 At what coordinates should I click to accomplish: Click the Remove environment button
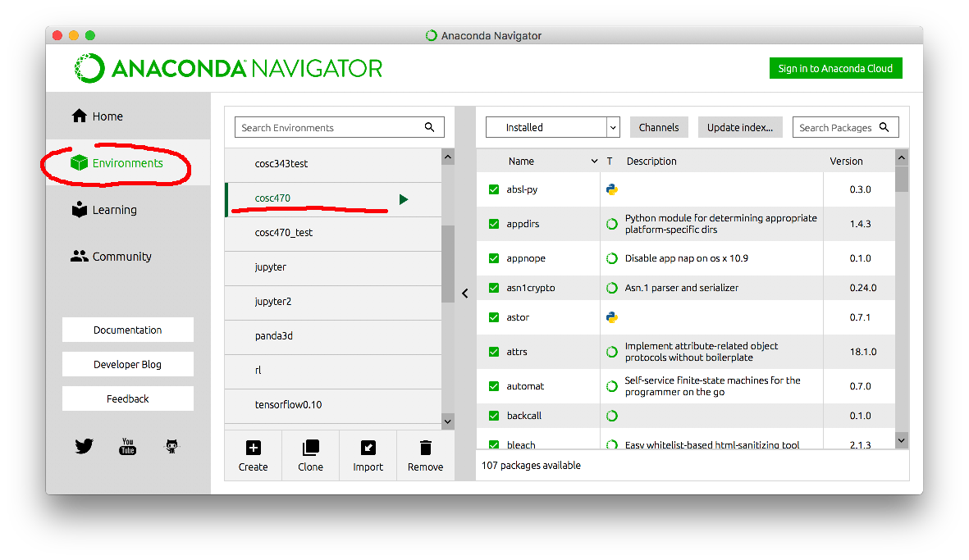425,456
